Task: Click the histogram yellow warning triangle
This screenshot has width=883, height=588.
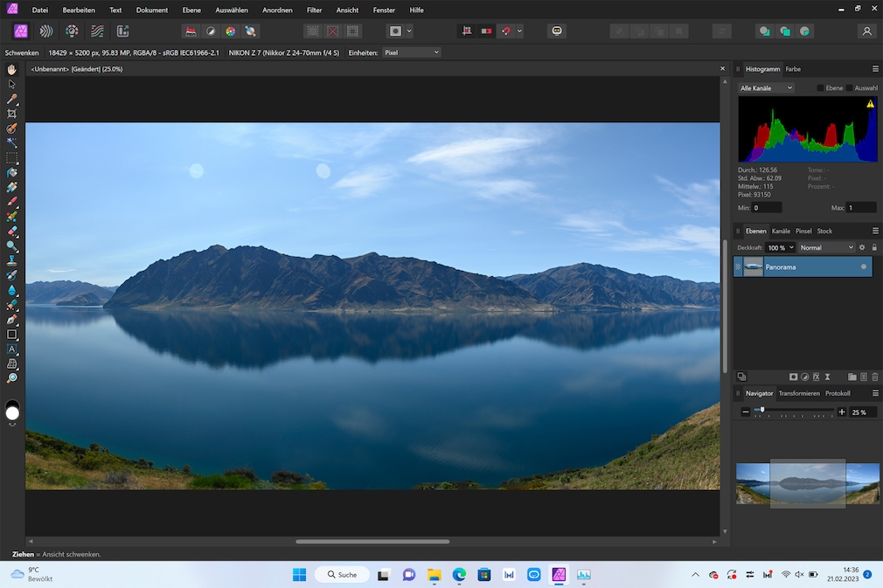Action: coord(870,103)
